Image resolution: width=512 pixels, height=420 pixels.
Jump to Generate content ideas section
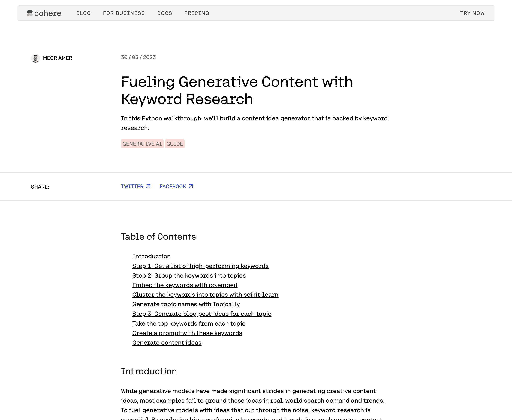167,343
